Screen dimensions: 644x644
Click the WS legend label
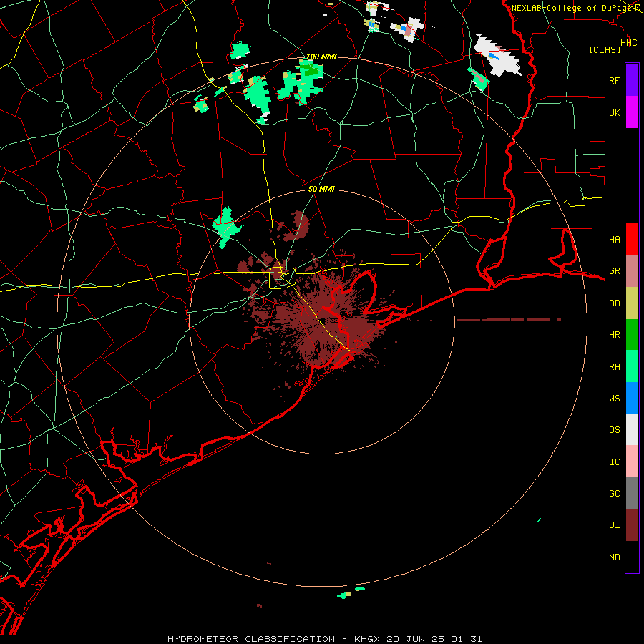[x=614, y=398]
